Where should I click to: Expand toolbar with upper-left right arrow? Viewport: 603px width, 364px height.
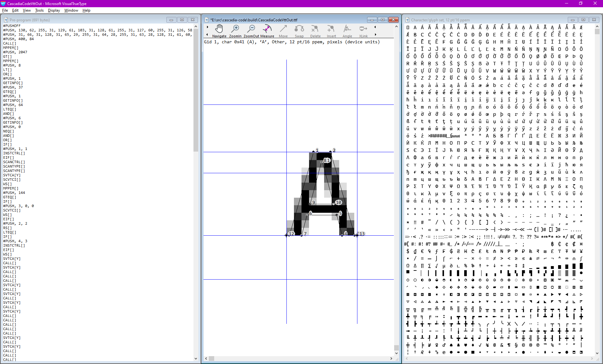pos(208,27)
